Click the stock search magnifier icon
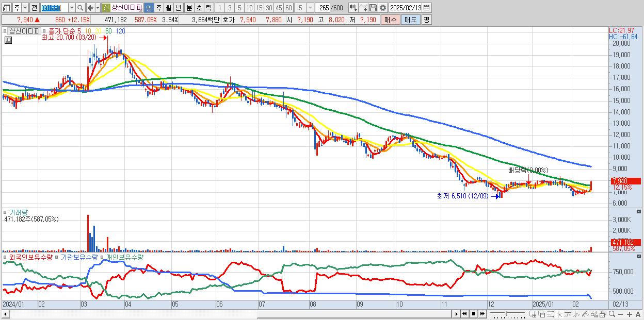The width and height of the screenshot is (644, 320). point(80,8)
